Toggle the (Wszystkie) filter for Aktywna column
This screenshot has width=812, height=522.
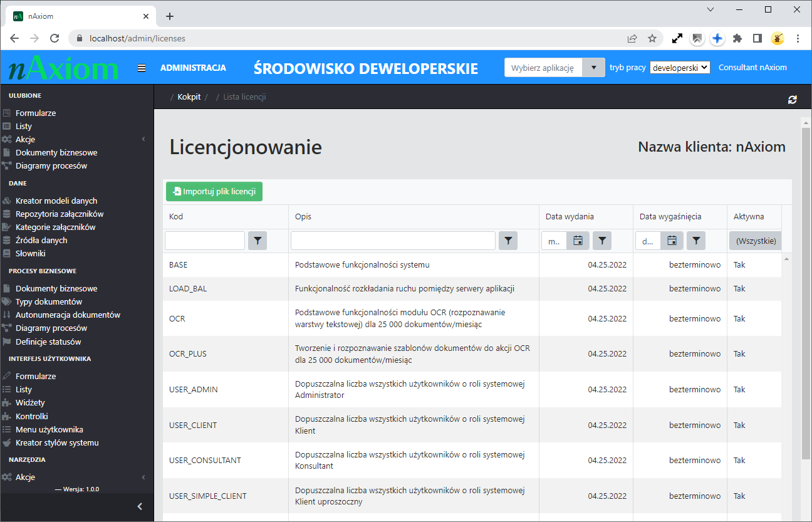[x=755, y=240]
